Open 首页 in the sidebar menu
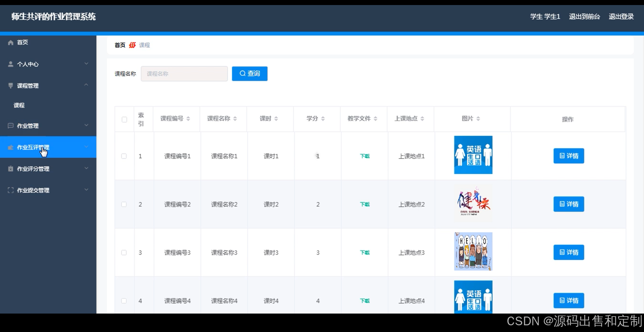Screen dimensions: 644x332 [x=48, y=42]
